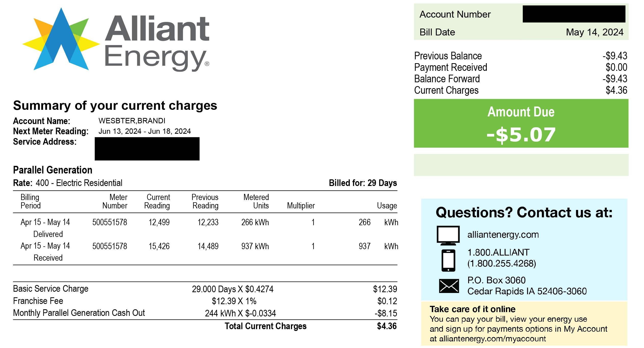Click the Summary of your current charges heading
The height and width of the screenshot is (348, 644).
point(115,105)
